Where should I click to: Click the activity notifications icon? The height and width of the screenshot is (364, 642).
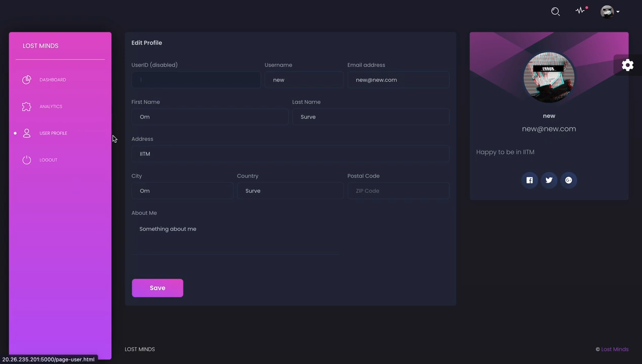[x=580, y=11]
